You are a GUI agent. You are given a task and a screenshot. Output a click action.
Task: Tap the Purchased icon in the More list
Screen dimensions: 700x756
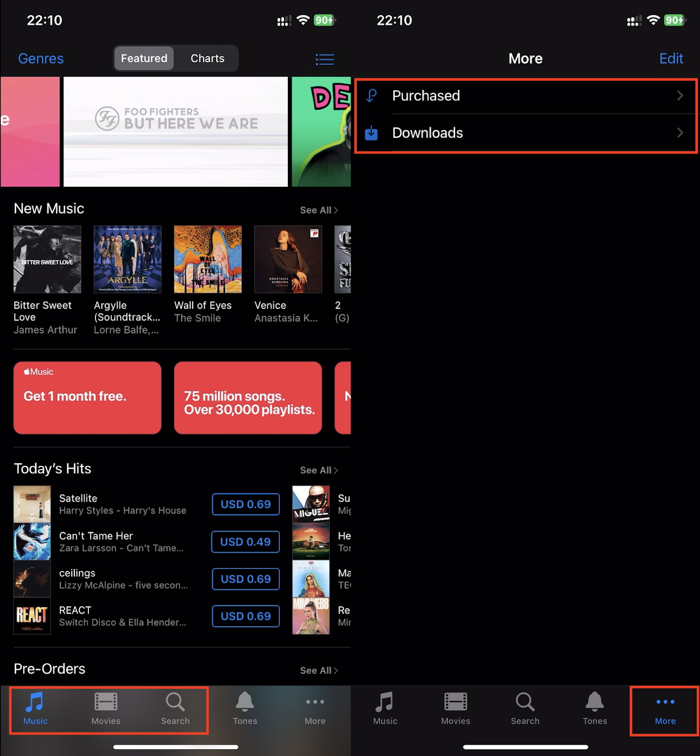(372, 96)
